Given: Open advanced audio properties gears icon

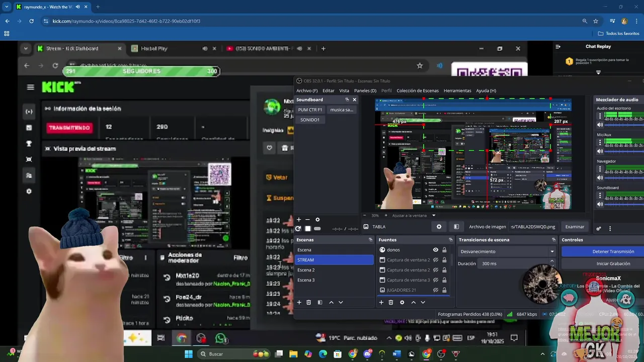Looking at the screenshot, I should [599, 229].
